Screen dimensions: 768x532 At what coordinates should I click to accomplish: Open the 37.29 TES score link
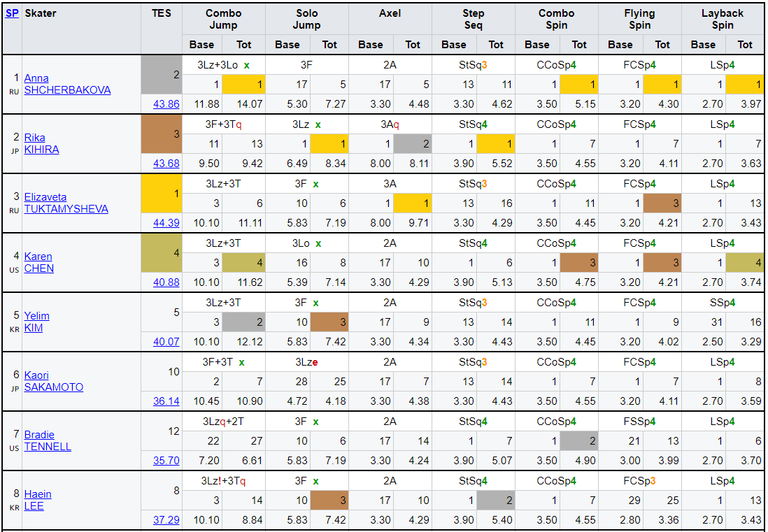[166, 520]
